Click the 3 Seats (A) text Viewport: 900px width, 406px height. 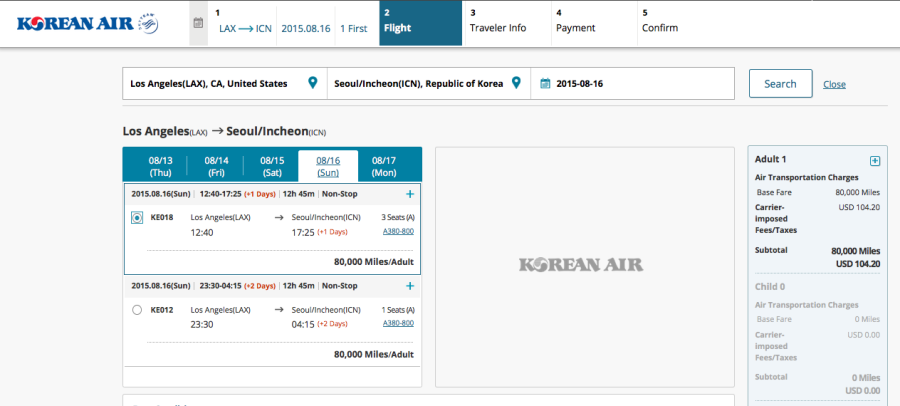pyautogui.click(x=398, y=218)
